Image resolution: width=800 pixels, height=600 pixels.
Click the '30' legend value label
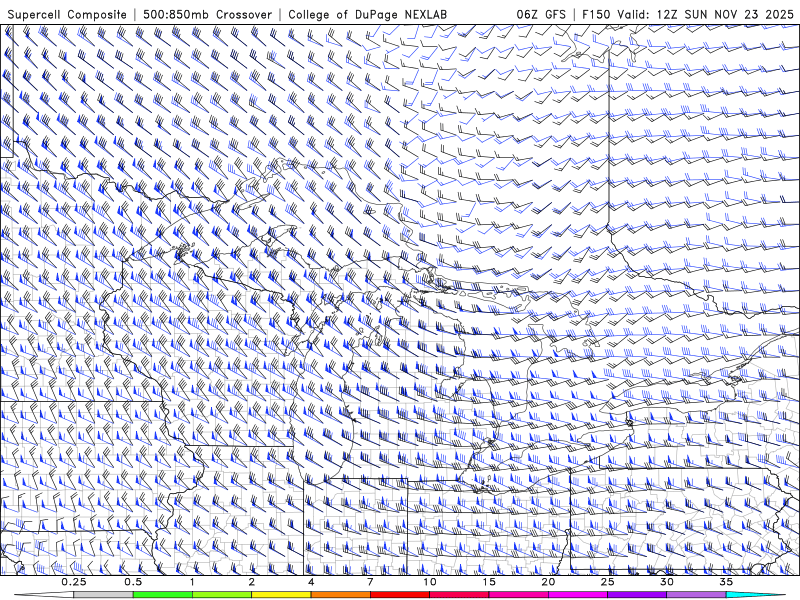(x=667, y=582)
